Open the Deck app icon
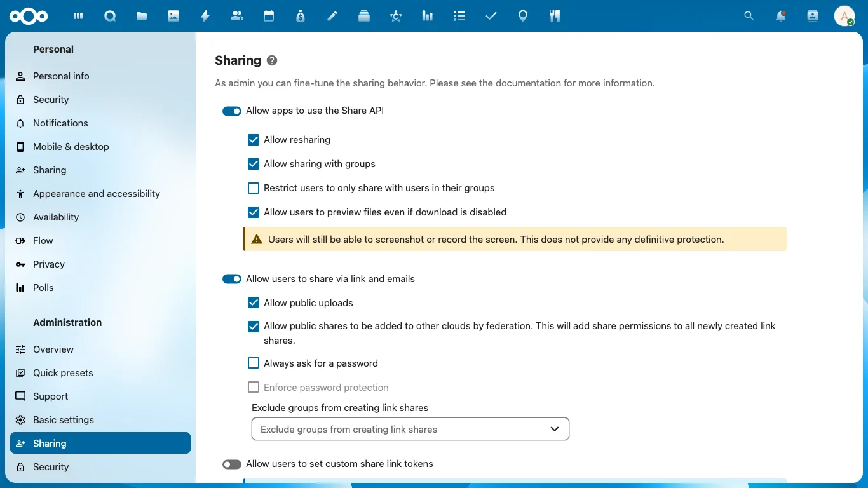 tap(364, 16)
